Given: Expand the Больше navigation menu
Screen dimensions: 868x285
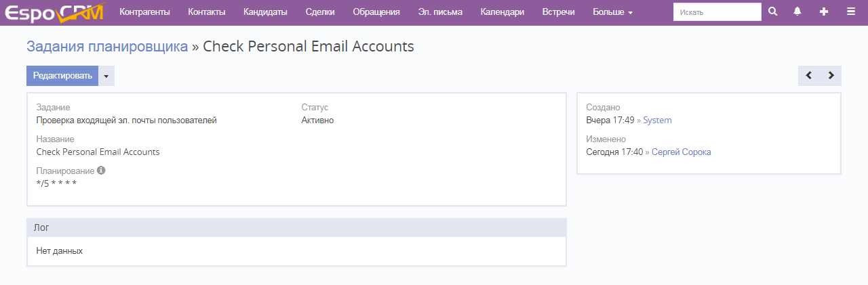Looking at the screenshot, I should coord(612,12).
